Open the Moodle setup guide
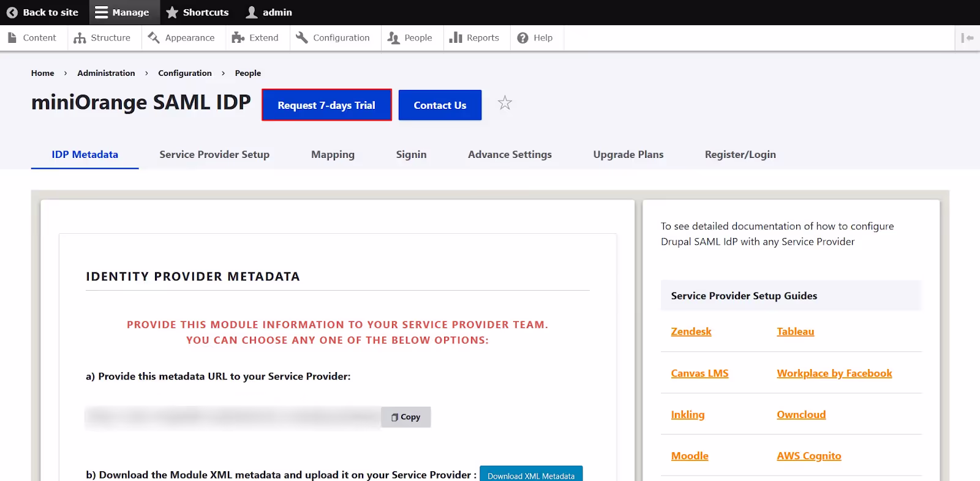The height and width of the screenshot is (481, 980). coord(690,456)
